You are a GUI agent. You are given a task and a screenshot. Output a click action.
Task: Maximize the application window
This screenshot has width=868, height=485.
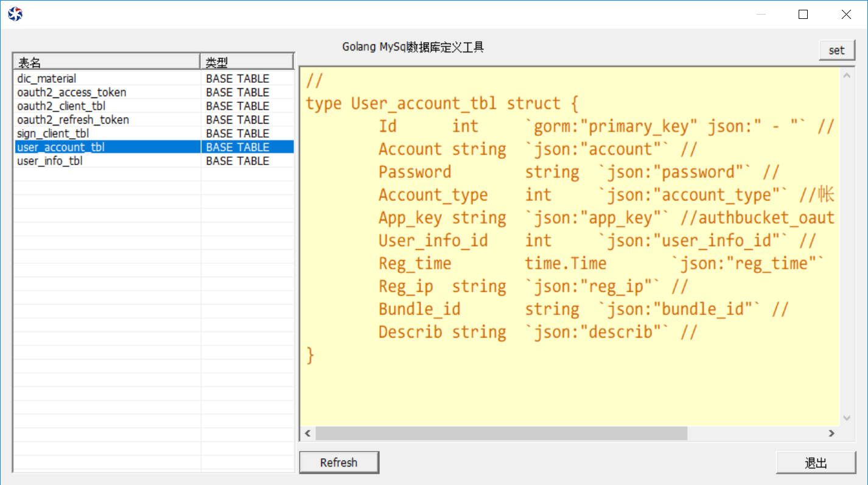[x=803, y=15]
